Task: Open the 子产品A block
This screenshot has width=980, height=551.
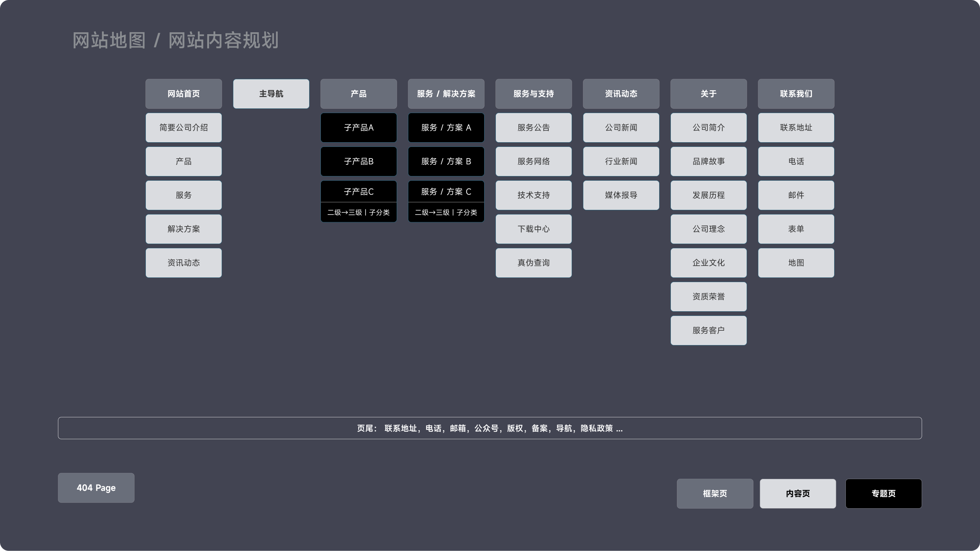Action: click(x=359, y=127)
